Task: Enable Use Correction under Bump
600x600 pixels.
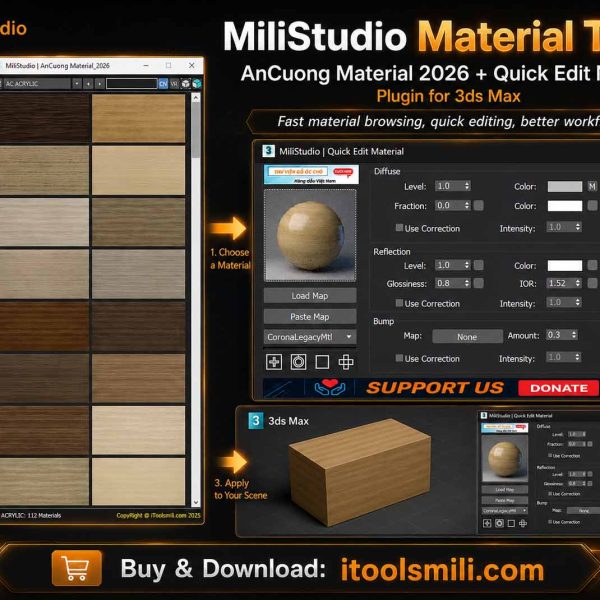Action: tap(399, 358)
